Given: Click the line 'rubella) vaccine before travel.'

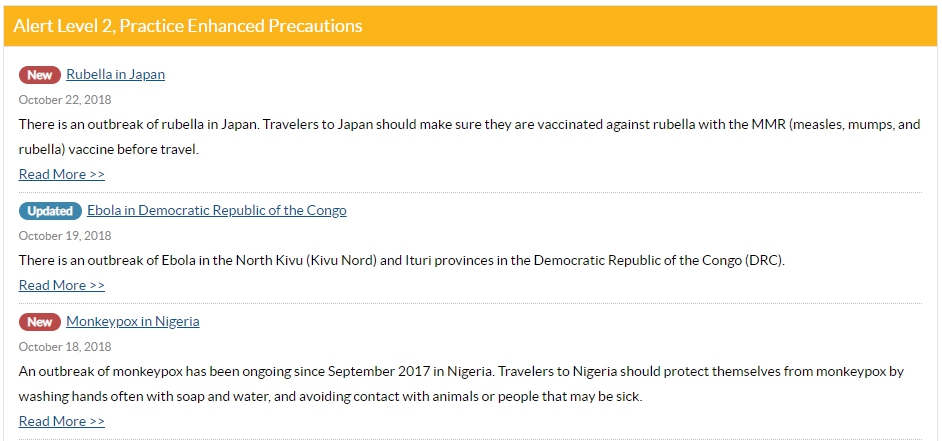Looking at the screenshot, I should pyautogui.click(x=109, y=150).
